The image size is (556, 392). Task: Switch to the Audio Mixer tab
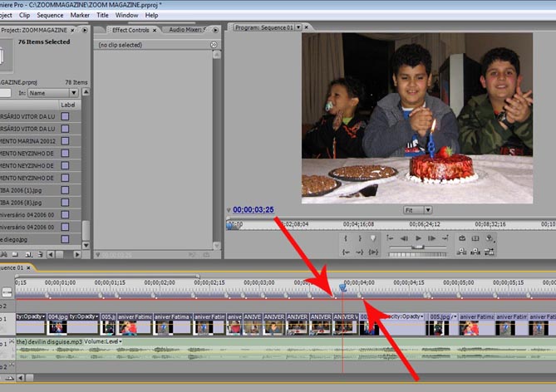(186, 30)
